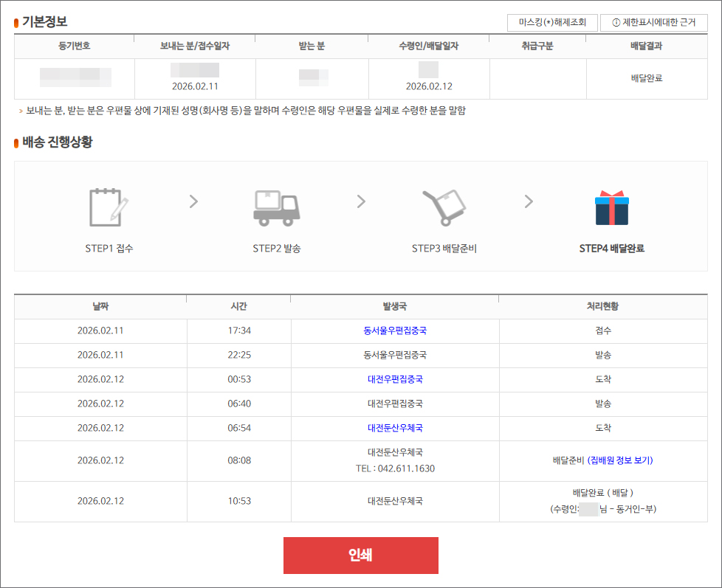Screen dimensions: 722x588
Task: Click the orange bullet beside 배송 진행상황 heading
Action: click(16, 143)
